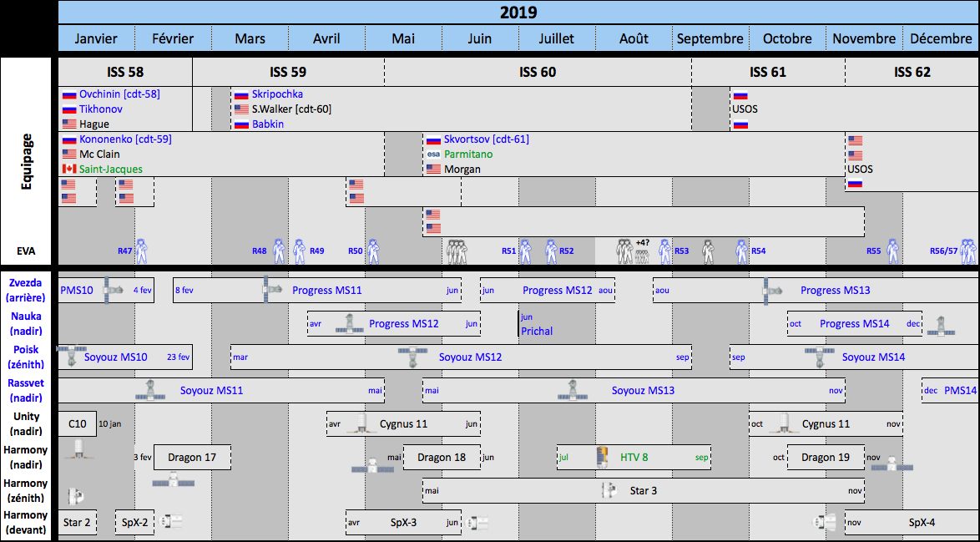980x542 pixels.
Task: Click the SpX-4 bar
Action: pyautogui.click(x=912, y=522)
